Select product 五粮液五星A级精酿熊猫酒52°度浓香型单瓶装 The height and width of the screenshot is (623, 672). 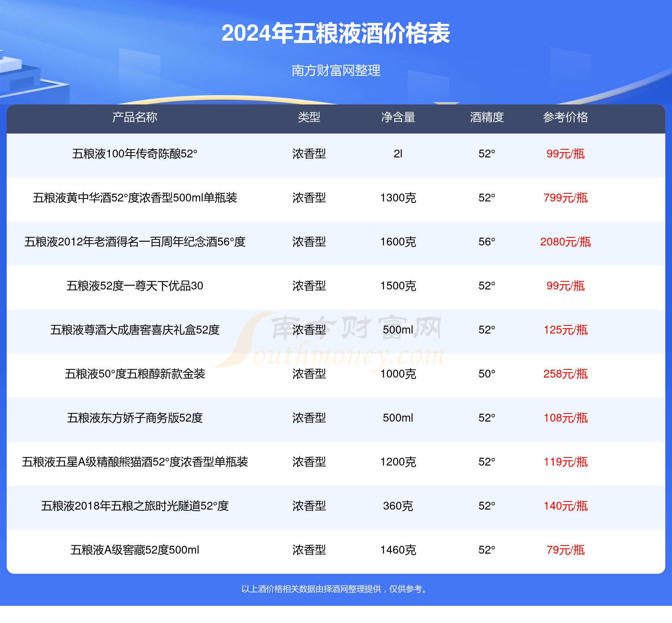(x=135, y=462)
